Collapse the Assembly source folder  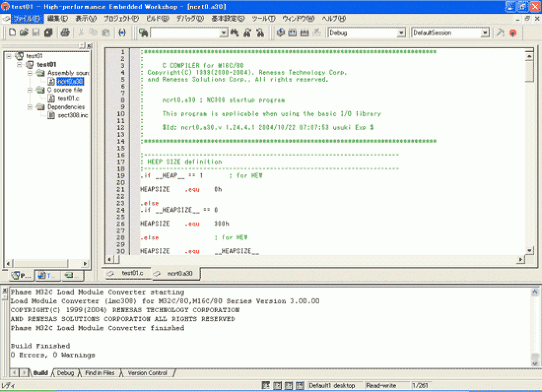coord(30,73)
